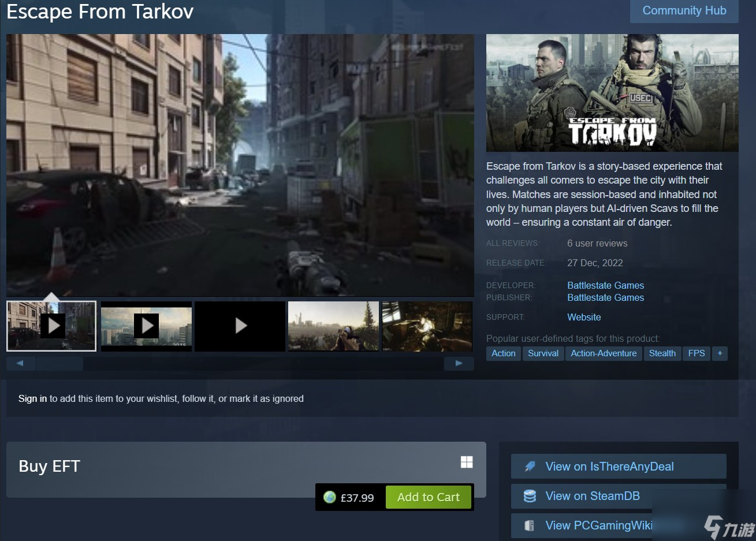This screenshot has width=756, height=541.
Task: Open View on IsThereAnyDeal
Action: click(619, 467)
